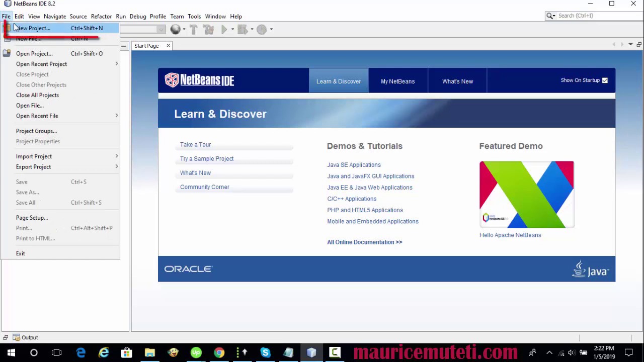Choose Exit from File menu
644x362 pixels.
click(x=60, y=253)
